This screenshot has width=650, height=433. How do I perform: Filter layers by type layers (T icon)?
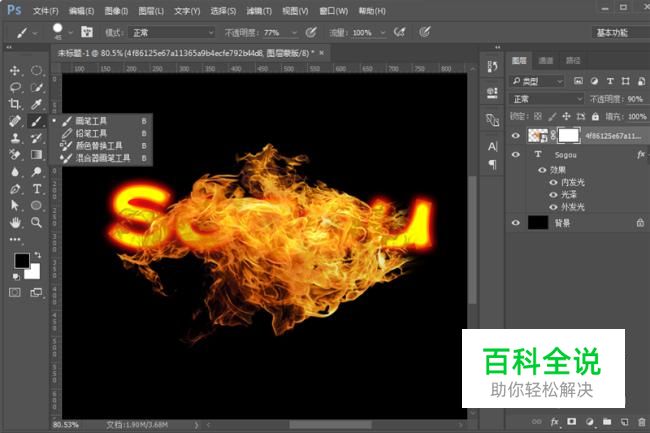(x=610, y=81)
